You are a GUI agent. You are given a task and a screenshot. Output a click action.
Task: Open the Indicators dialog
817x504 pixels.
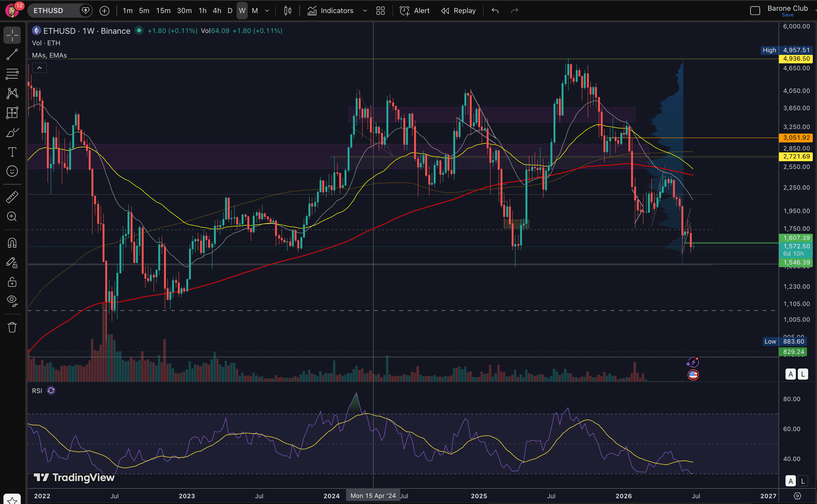(x=331, y=11)
